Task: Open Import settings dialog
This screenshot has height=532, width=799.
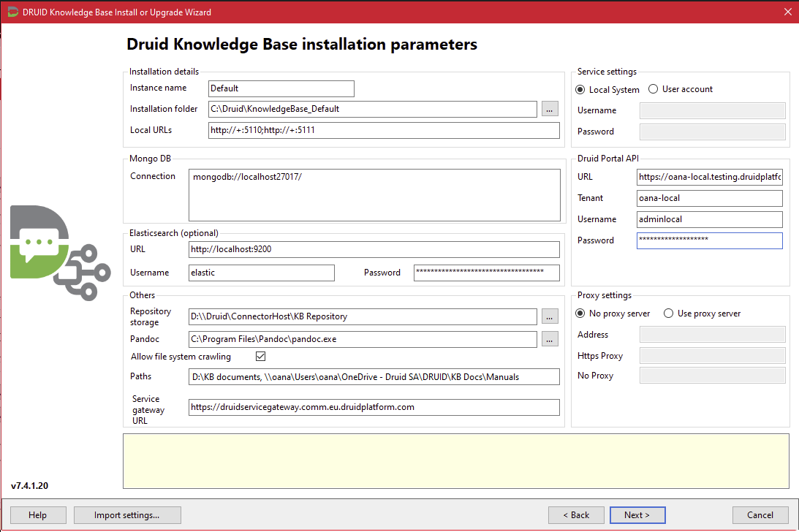Action: pyautogui.click(x=127, y=515)
